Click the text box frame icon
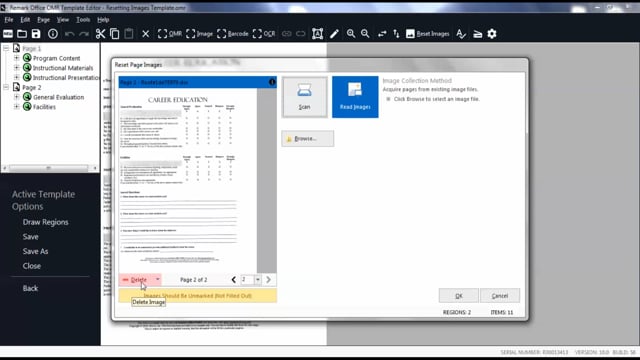Image resolution: width=640 pixels, height=360 pixels. coord(318,34)
